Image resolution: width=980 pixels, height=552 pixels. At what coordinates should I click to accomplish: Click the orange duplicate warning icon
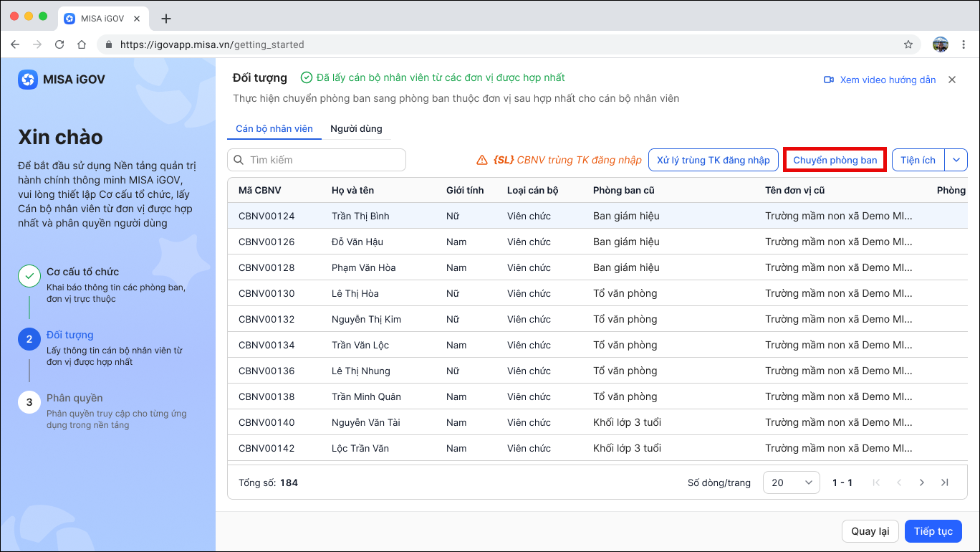482,160
